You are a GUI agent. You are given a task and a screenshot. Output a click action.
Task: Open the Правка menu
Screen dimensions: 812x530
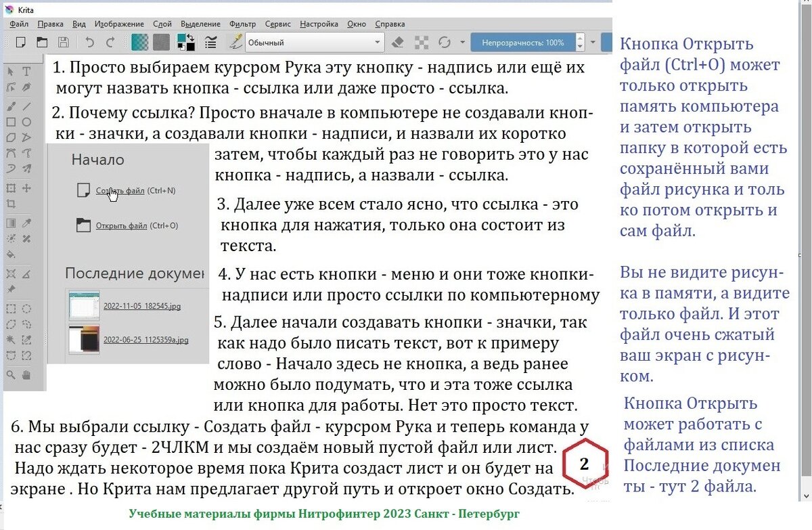(51, 24)
